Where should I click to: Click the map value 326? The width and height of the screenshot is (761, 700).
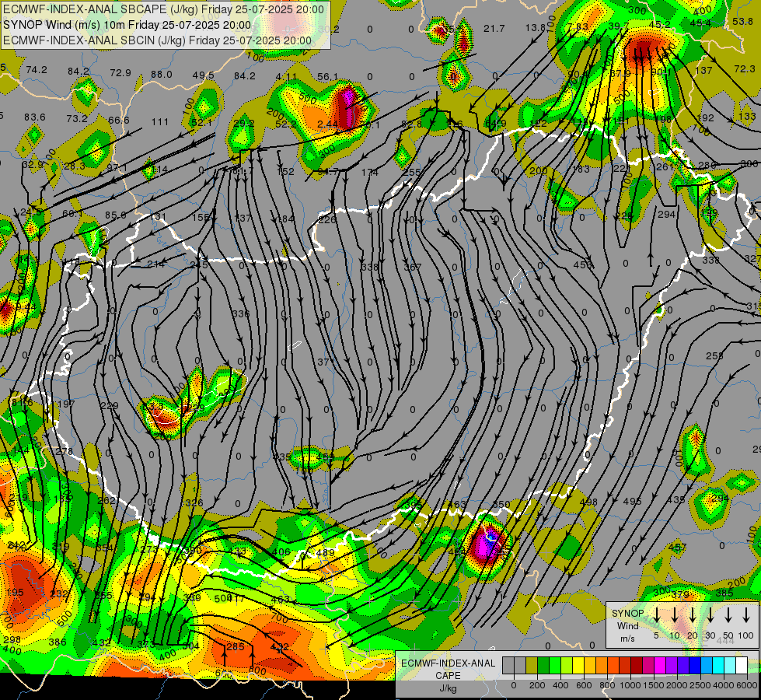pos(194,502)
